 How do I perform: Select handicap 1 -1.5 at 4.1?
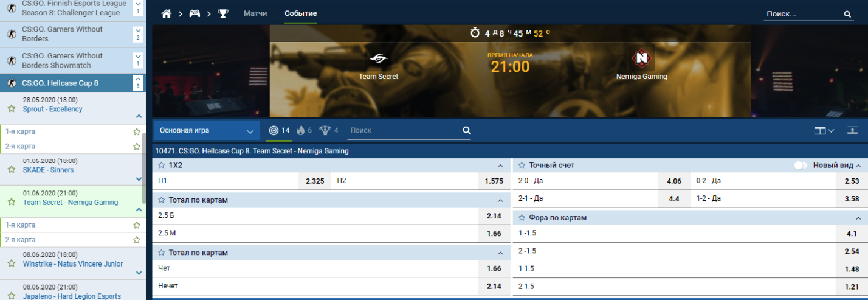point(852,233)
